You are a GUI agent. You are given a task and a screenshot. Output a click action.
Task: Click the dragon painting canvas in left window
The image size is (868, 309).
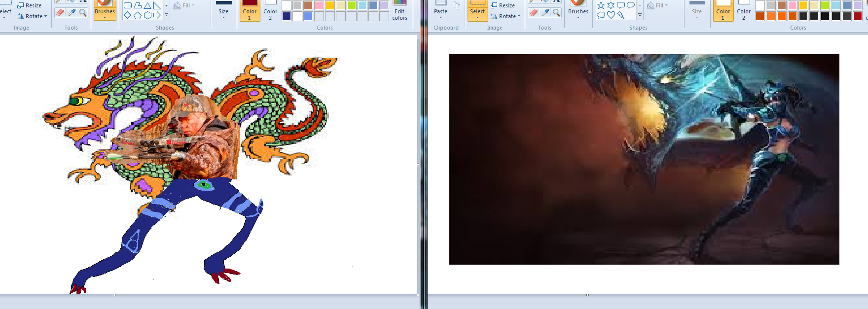pos(209,165)
